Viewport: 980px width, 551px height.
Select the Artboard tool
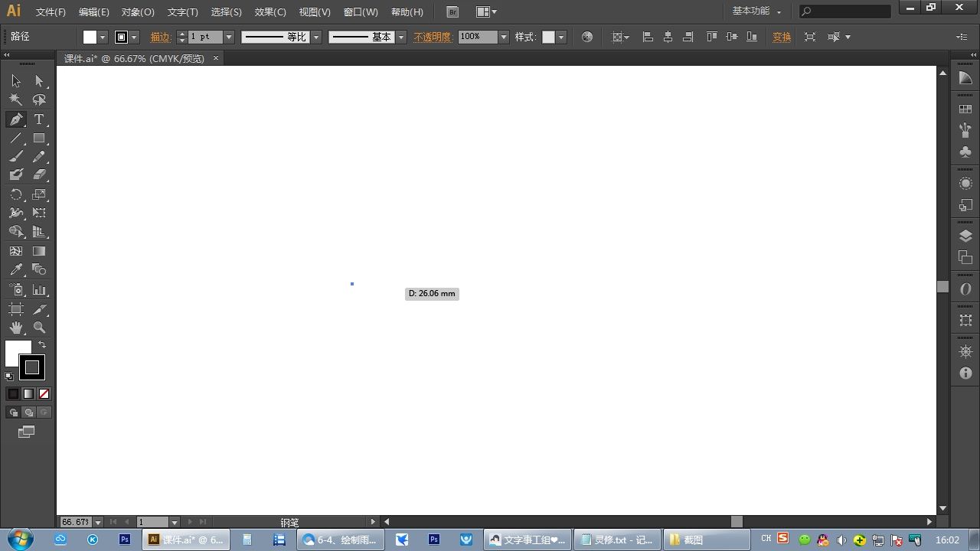[x=16, y=309]
